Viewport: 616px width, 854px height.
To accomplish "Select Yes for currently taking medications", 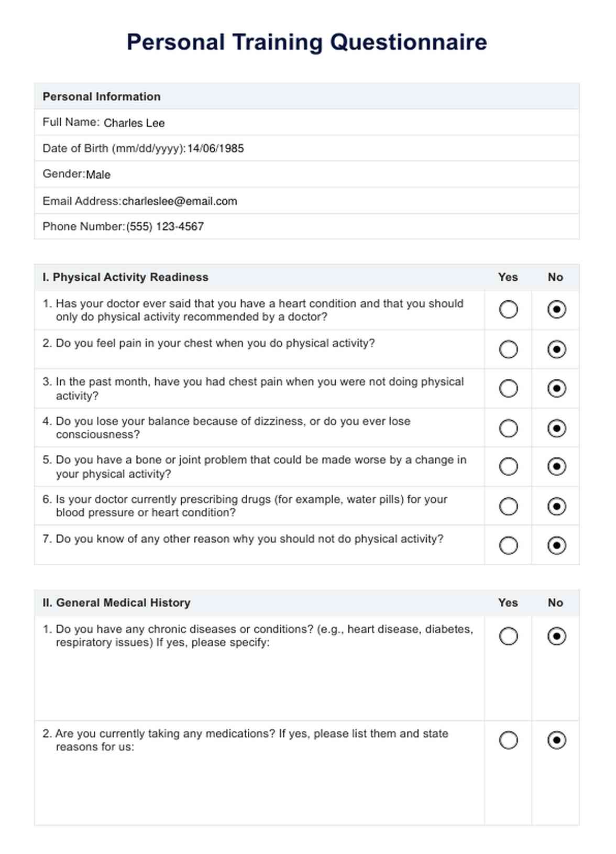I will (x=508, y=740).
